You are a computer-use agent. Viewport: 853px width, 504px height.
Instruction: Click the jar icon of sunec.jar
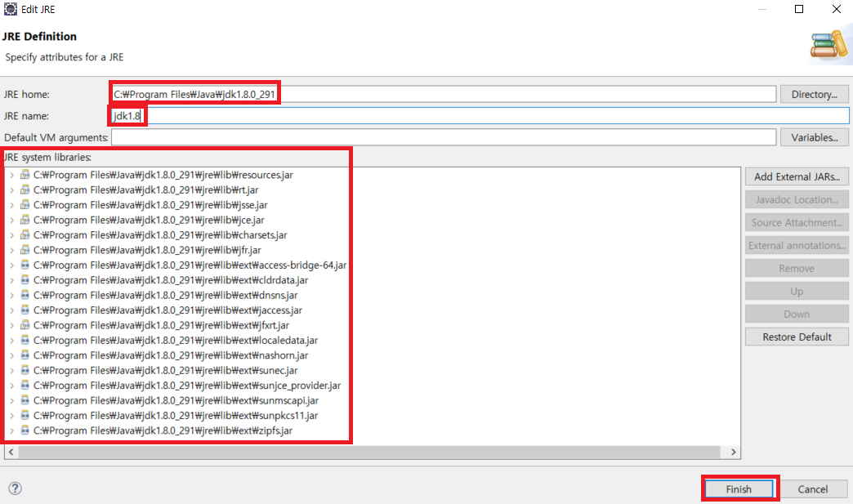click(25, 370)
